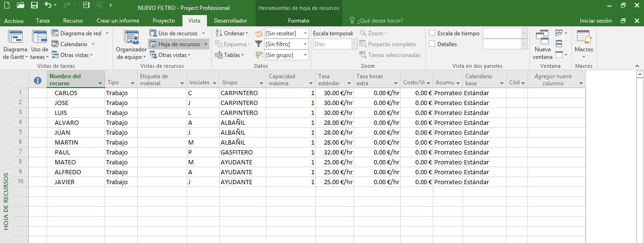Expand the Undo history dropdown arrow

[x=56, y=6]
